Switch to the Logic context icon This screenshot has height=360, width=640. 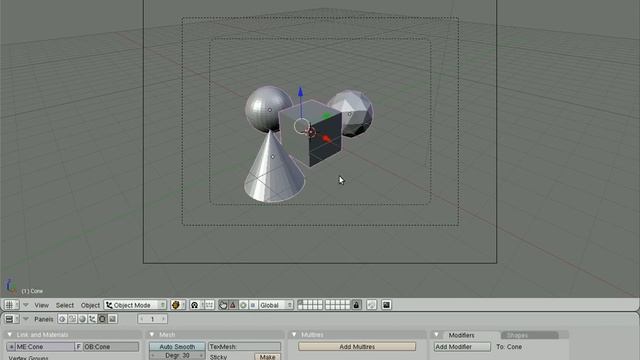62,319
